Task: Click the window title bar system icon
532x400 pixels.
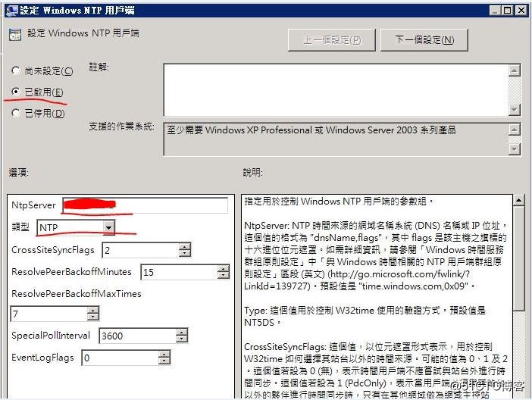Action: 11,11
